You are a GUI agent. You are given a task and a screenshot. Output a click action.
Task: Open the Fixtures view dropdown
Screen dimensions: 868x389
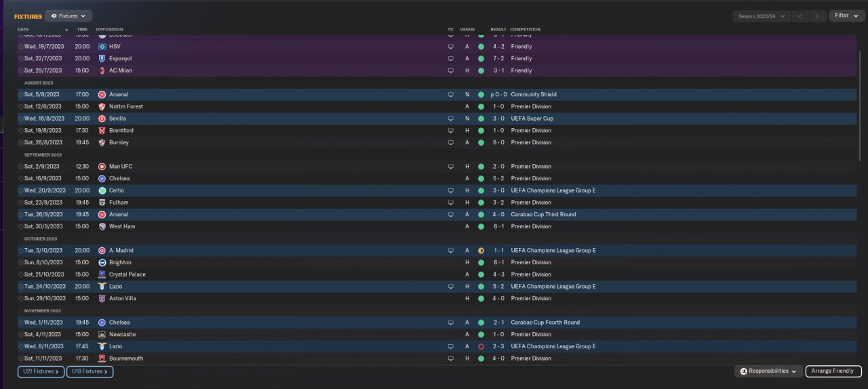68,16
